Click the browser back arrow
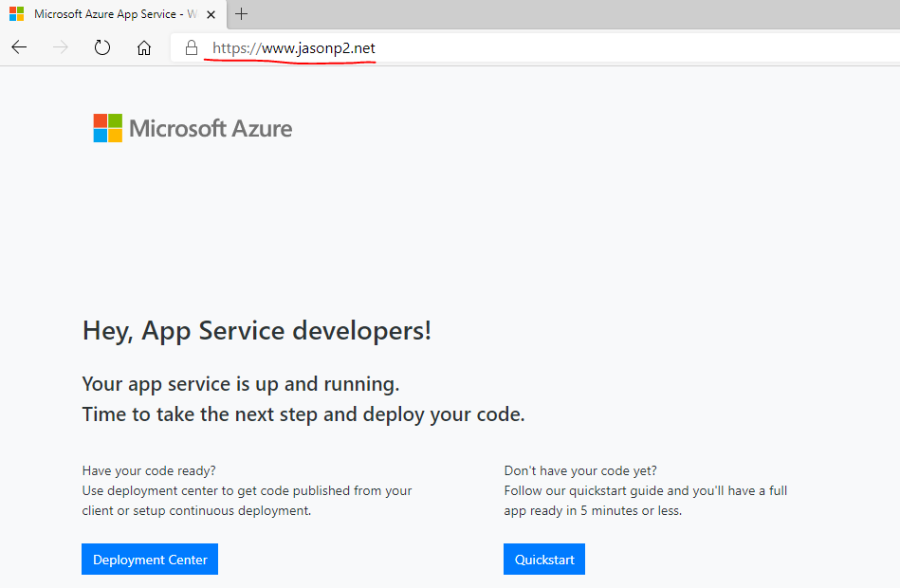900x588 pixels. (19, 48)
